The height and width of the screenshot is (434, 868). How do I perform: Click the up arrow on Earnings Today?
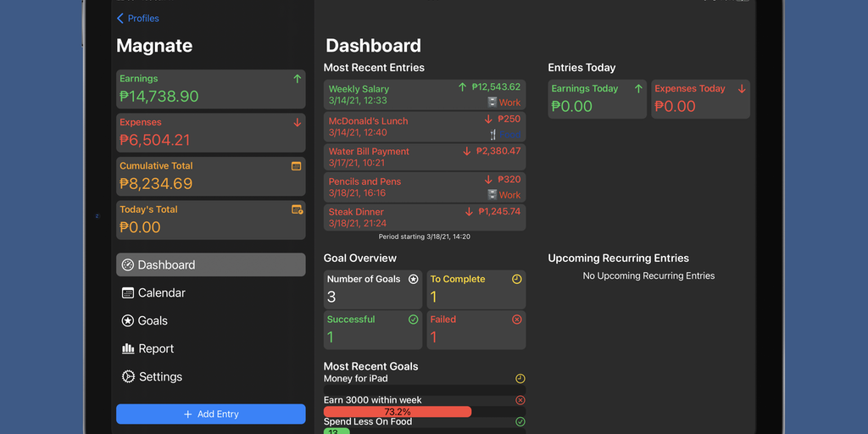(638, 88)
